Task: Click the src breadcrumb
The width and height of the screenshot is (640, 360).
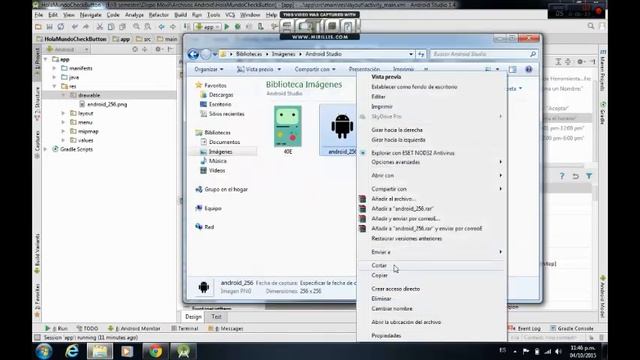Action: tap(144, 39)
